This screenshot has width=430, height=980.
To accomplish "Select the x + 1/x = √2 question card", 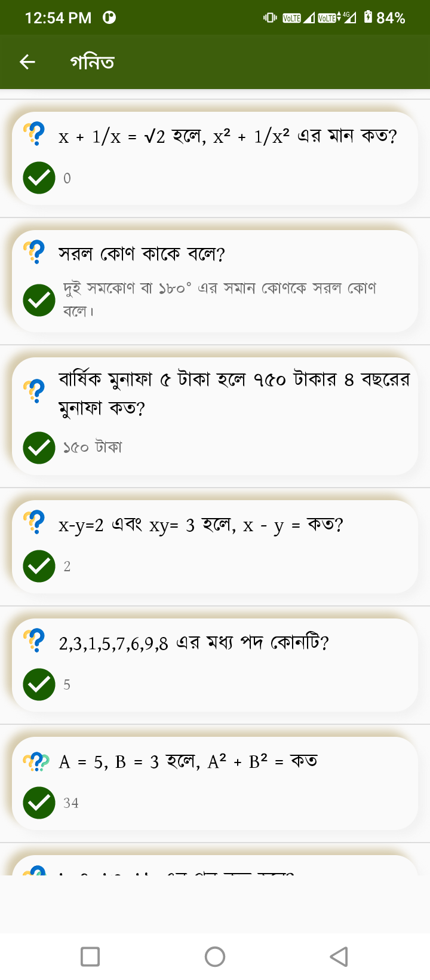I will (215, 155).
